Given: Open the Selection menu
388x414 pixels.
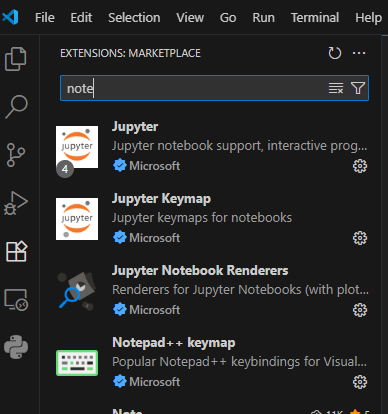Looking at the screenshot, I should tap(134, 17).
